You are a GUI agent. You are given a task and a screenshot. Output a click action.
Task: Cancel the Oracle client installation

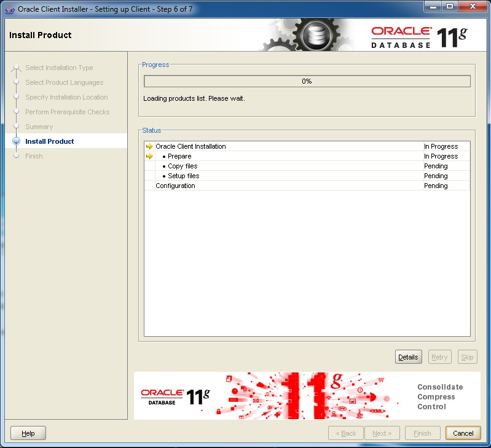[x=463, y=433]
